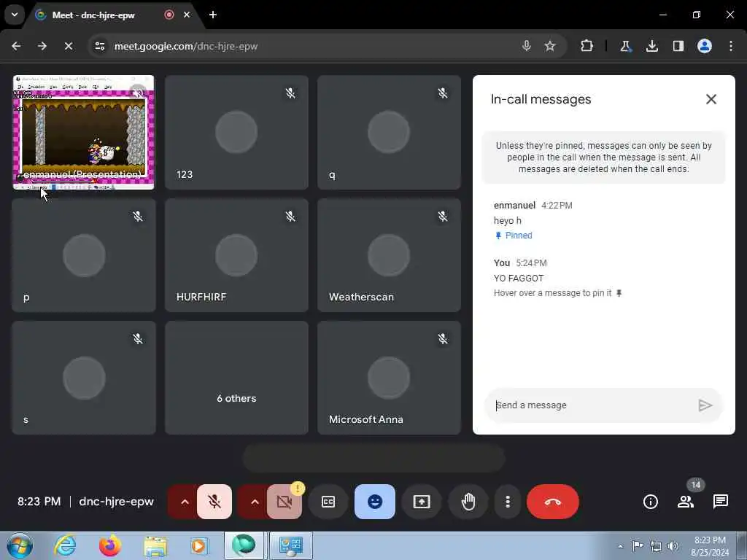
Task: Go forward with browser forward arrow
Action: (x=42, y=46)
